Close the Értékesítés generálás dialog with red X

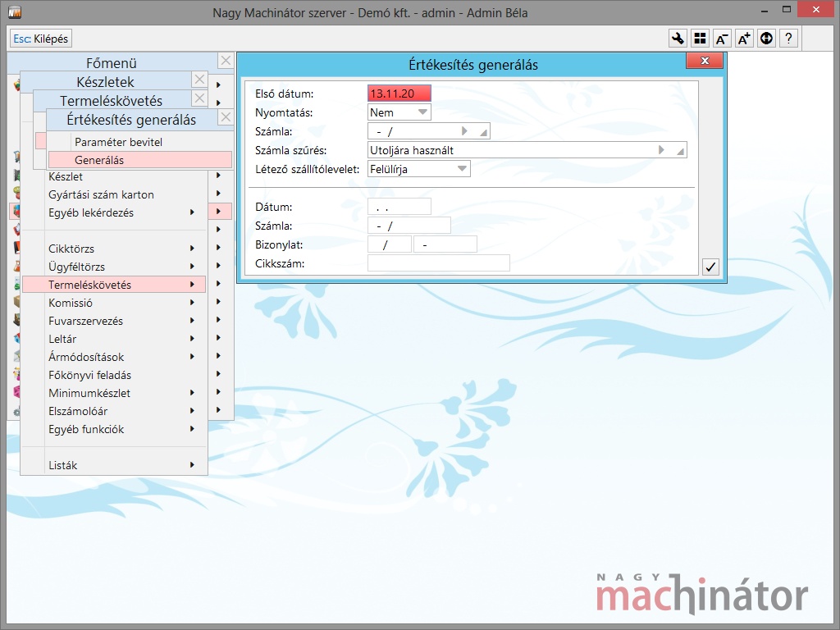coord(705,61)
